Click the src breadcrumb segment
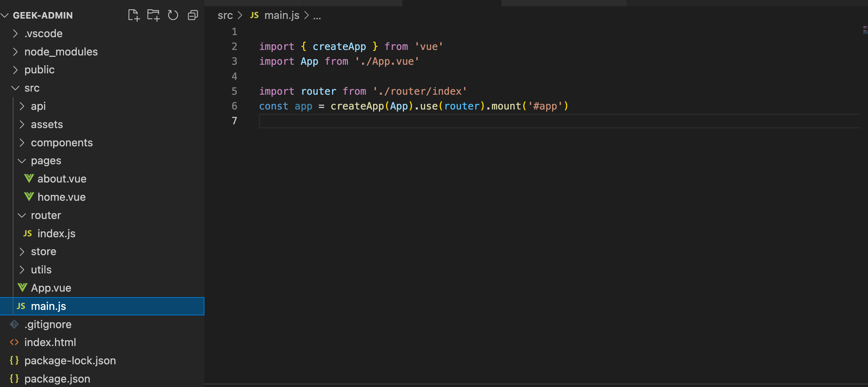The width and height of the screenshot is (868, 387). (225, 15)
